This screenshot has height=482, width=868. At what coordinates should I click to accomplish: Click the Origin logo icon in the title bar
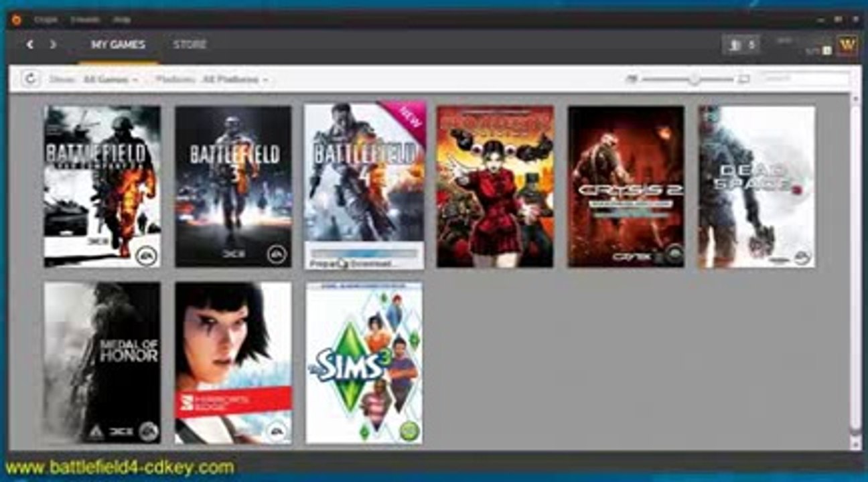16,19
